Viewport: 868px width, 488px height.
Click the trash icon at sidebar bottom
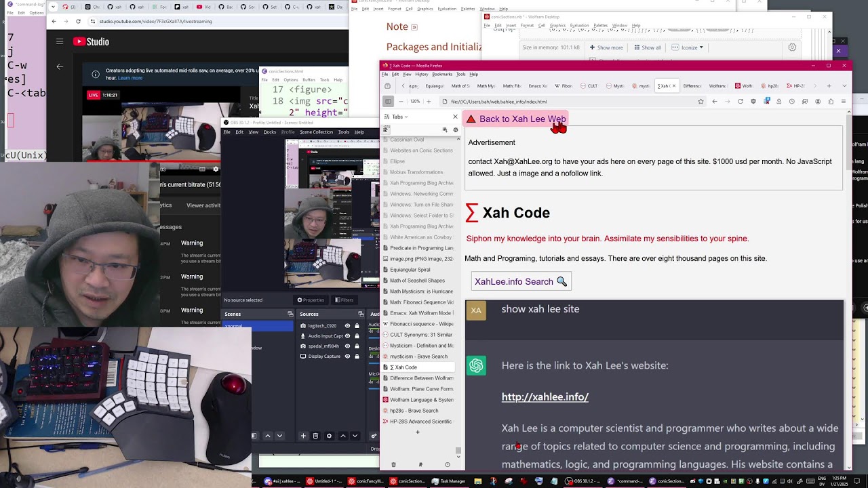[393, 465]
